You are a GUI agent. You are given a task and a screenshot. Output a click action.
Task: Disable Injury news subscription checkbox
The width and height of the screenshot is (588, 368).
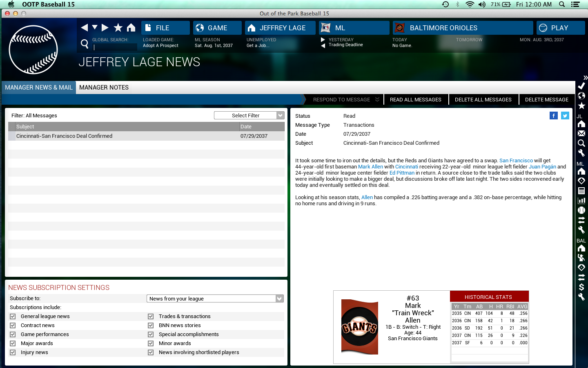click(x=13, y=352)
